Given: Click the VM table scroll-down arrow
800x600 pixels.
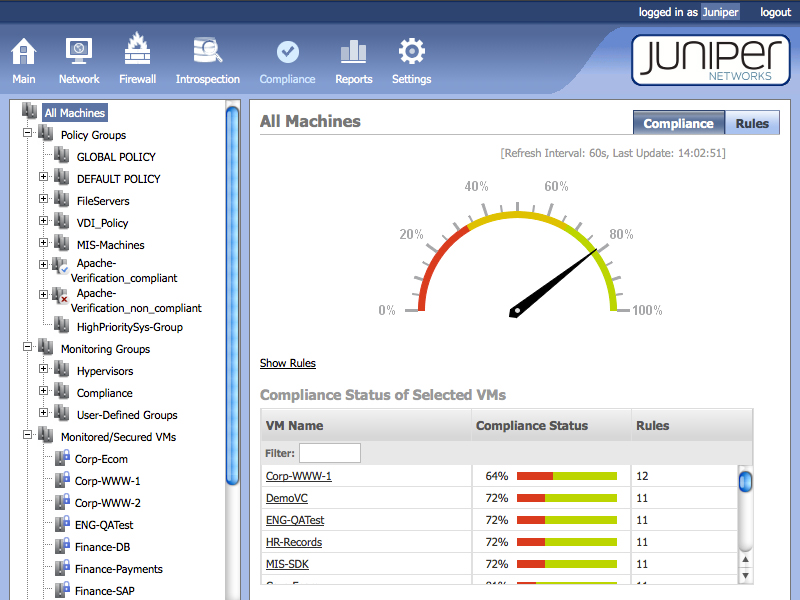Looking at the screenshot, I should pyautogui.click(x=745, y=576).
